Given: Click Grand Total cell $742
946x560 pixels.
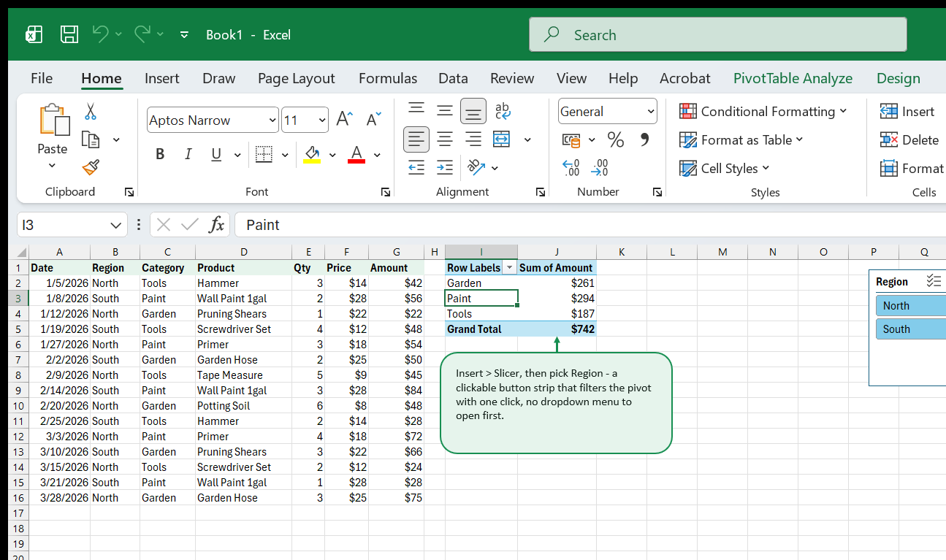Looking at the screenshot, I should click(x=557, y=329).
